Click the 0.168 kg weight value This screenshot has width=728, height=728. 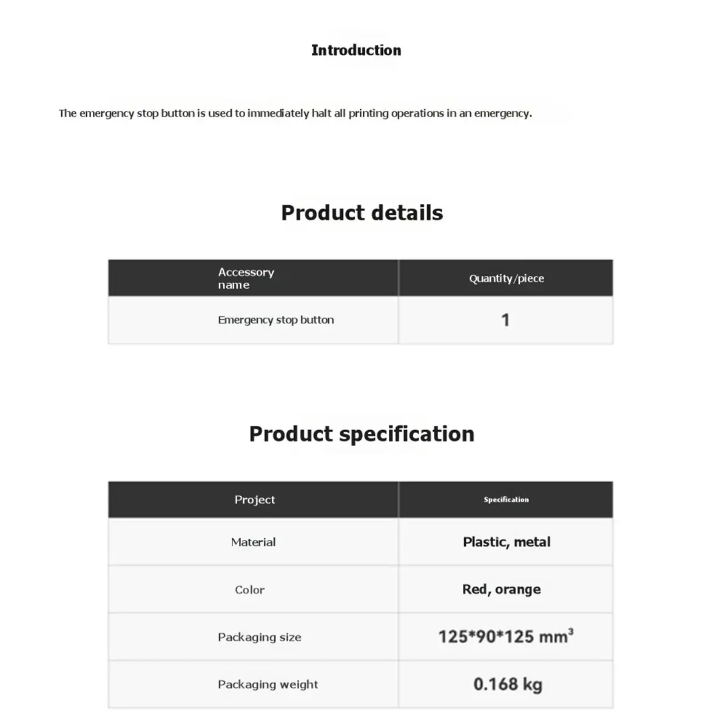(508, 684)
